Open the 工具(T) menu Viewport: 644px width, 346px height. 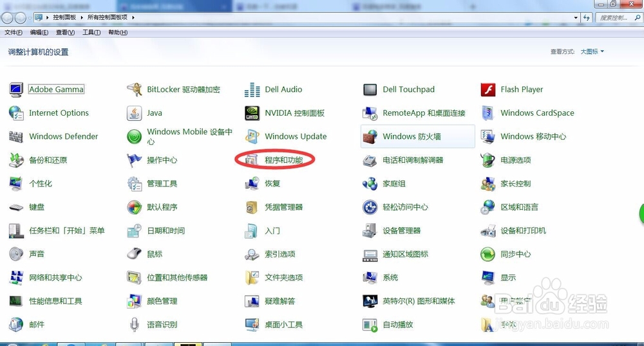click(91, 32)
